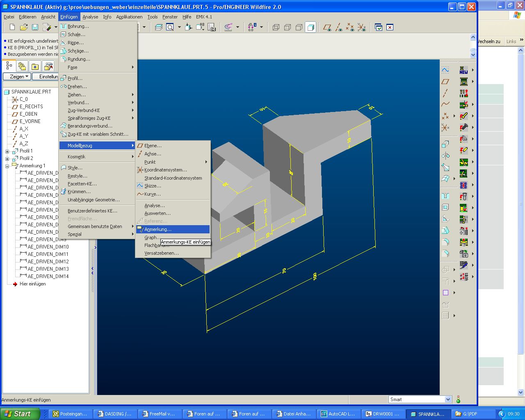Image resolution: width=525 pixels, height=420 pixels.
Task: Open the model tree tab in the navigator
Action: [9, 66]
